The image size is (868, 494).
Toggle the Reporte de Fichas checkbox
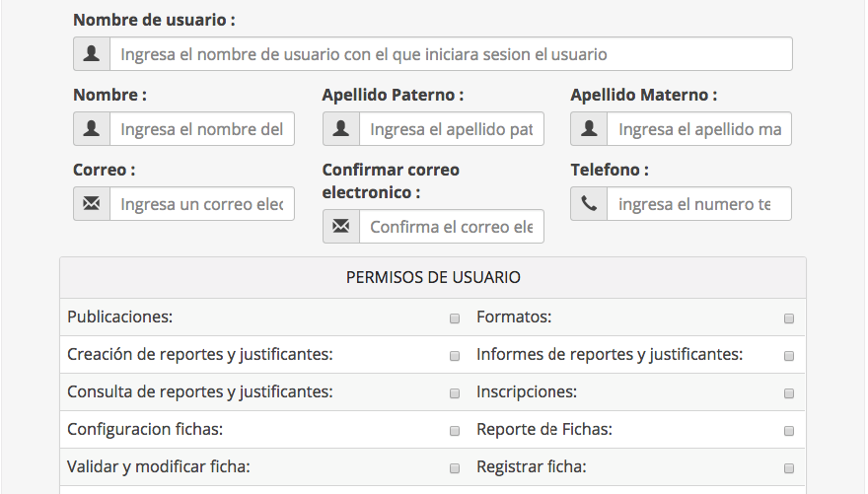click(789, 431)
